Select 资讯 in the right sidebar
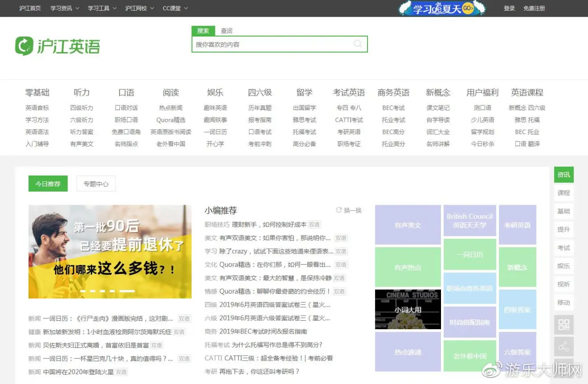The width and height of the screenshot is (588, 384). (564, 175)
